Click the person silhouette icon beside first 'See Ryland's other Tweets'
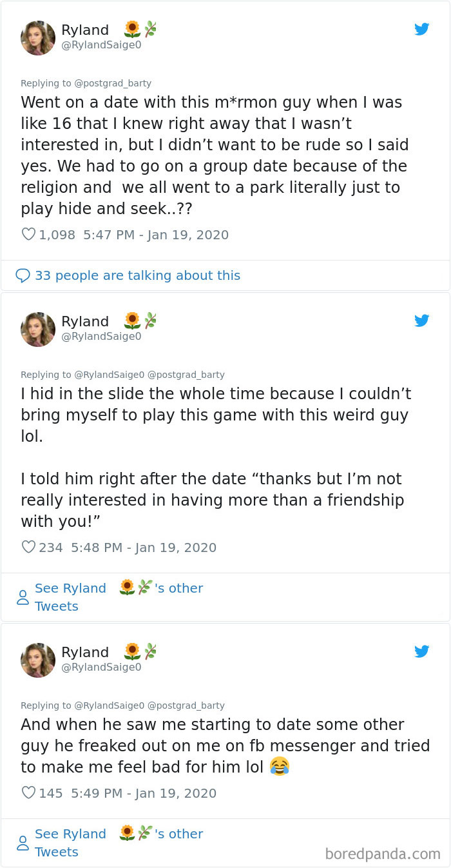 23,597
